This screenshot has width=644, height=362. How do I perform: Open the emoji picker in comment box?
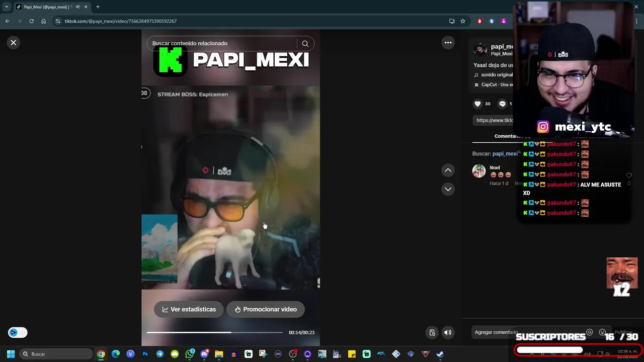pos(602,332)
